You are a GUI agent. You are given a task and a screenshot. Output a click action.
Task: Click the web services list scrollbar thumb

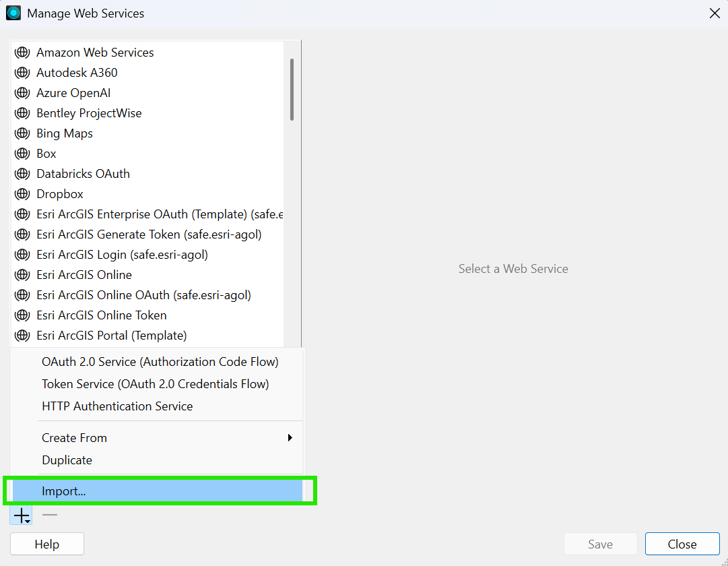point(292,89)
